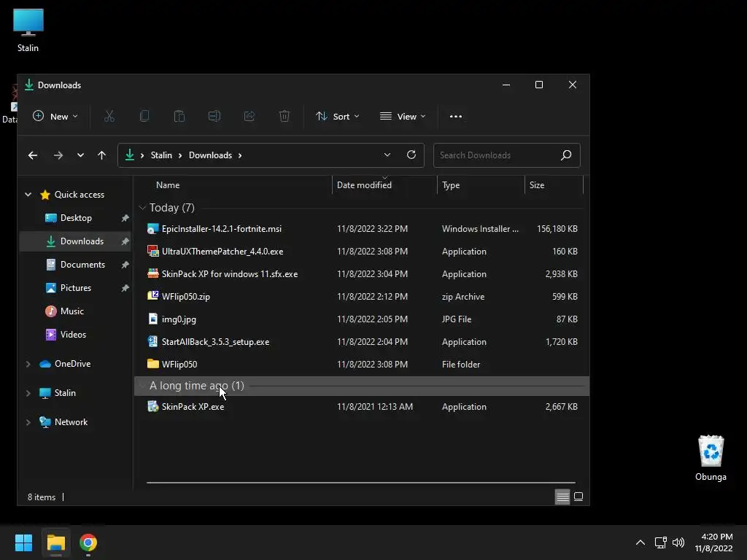Collapse the Quick access tree node
The image size is (747, 560).
pos(28,194)
